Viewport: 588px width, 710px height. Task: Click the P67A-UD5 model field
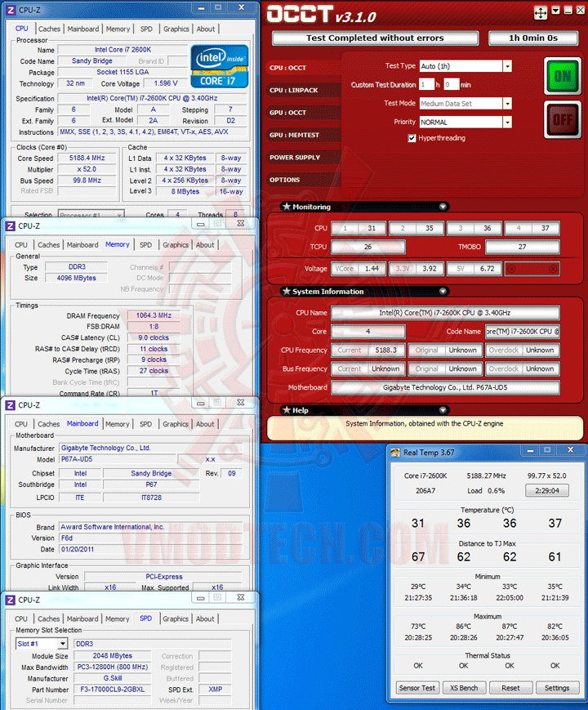click(x=118, y=459)
